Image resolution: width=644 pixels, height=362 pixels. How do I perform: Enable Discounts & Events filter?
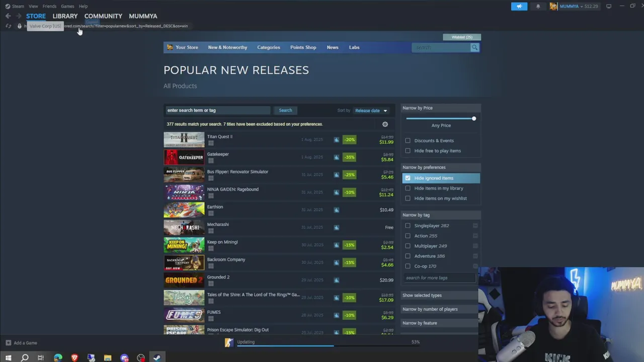click(x=408, y=141)
